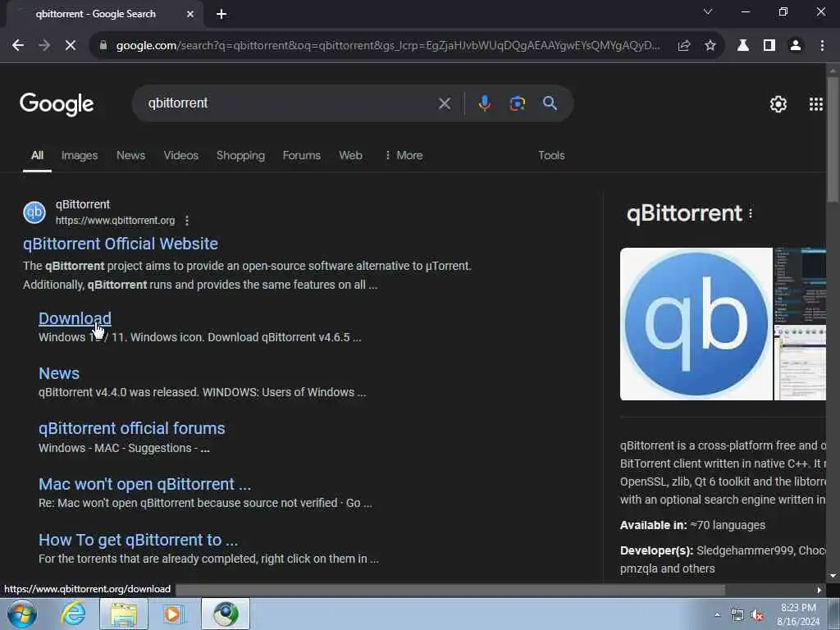Click the network tray icon
The width and height of the screenshot is (840, 630).
(x=737, y=615)
